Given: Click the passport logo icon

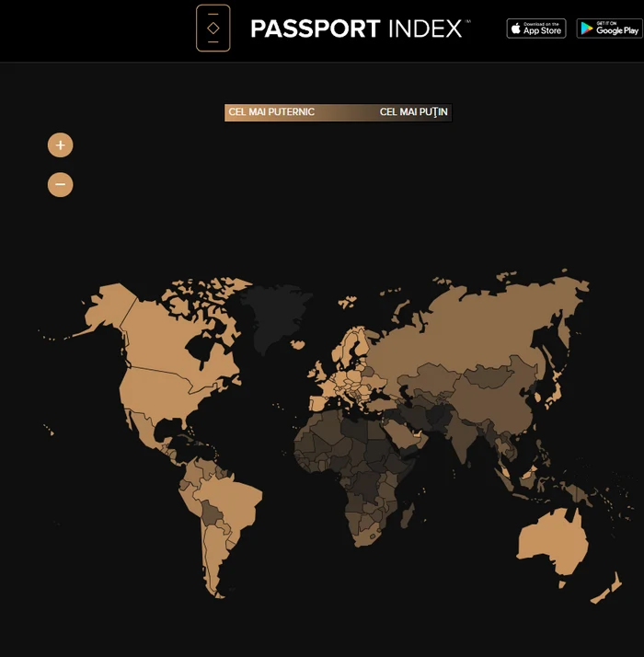Looking at the screenshot, I should pos(213,28).
